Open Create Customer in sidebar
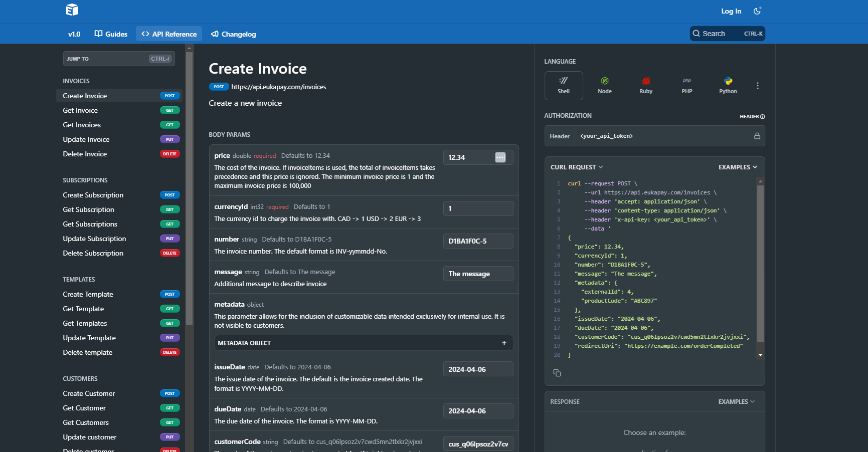 pyautogui.click(x=119, y=393)
